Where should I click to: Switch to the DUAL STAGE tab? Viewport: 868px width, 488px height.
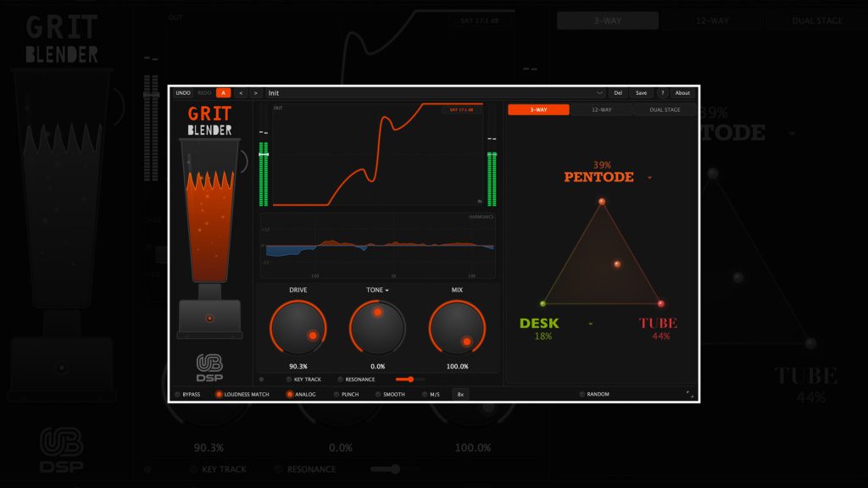click(x=666, y=109)
